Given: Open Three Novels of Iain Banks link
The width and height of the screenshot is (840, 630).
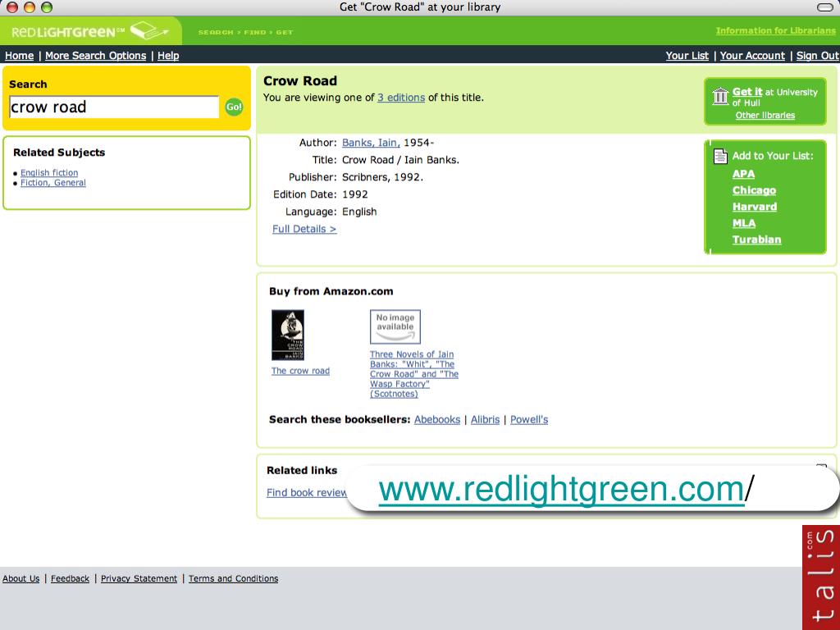Looking at the screenshot, I should [x=414, y=374].
